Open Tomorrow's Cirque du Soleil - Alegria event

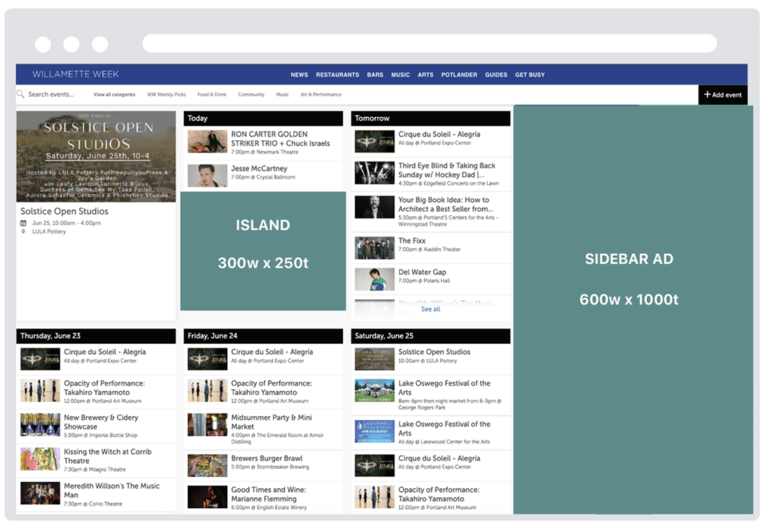[x=439, y=135]
